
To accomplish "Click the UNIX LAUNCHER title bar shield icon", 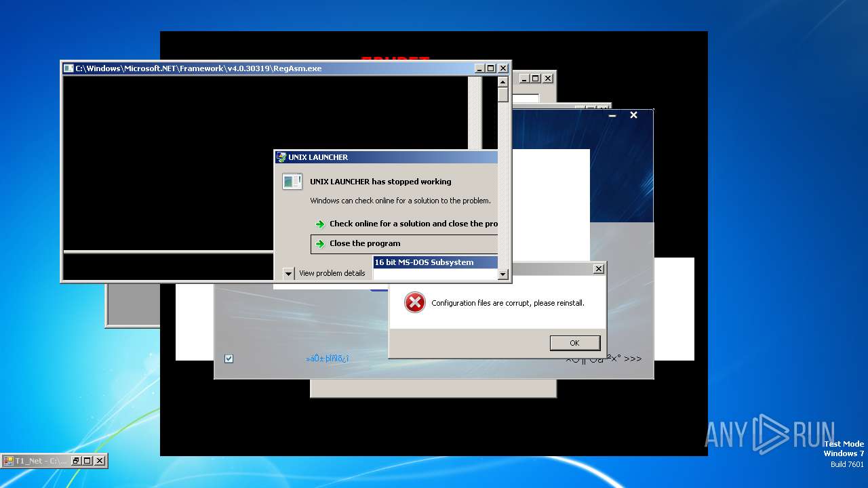I will coord(281,157).
